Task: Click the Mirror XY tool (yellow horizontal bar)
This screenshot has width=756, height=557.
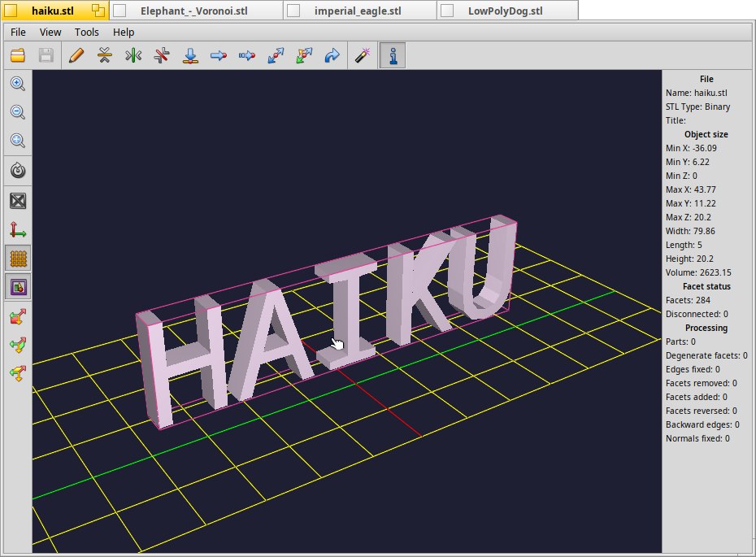Action: [x=105, y=55]
